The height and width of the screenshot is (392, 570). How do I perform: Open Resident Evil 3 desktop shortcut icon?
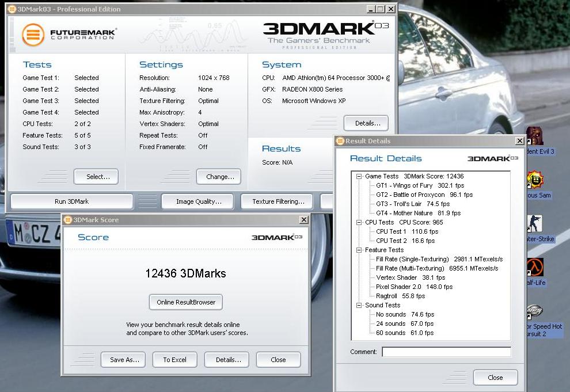coord(535,136)
